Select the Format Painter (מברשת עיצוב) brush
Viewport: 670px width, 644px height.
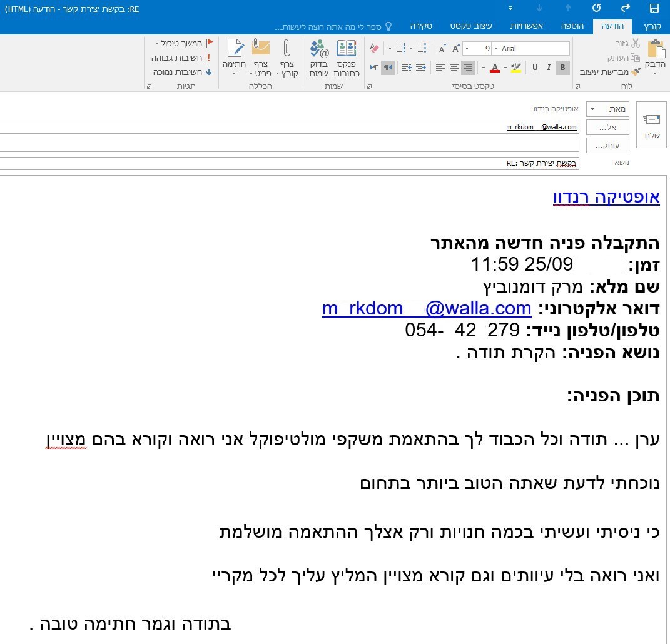pos(636,72)
